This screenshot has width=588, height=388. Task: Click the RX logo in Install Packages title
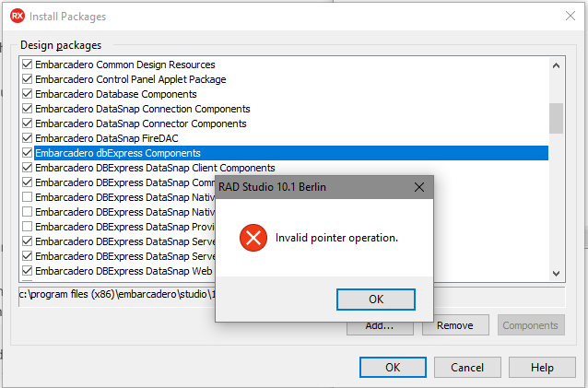[x=18, y=16]
